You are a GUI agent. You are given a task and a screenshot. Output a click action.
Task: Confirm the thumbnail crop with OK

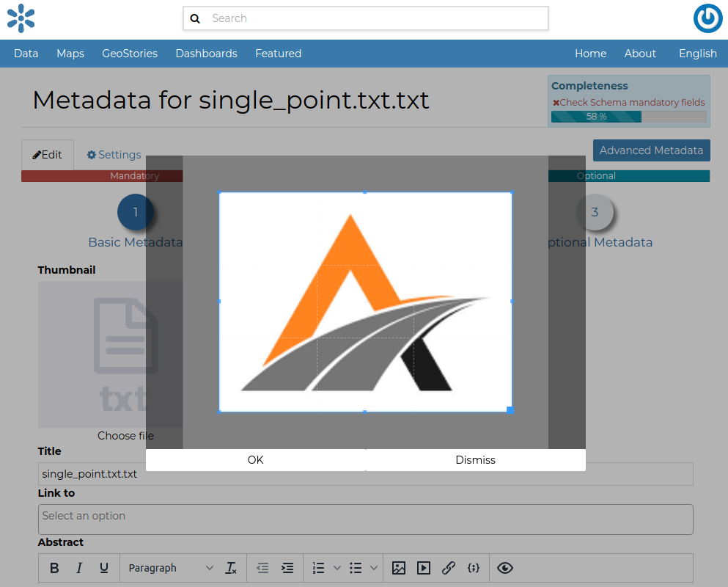[255, 460]
